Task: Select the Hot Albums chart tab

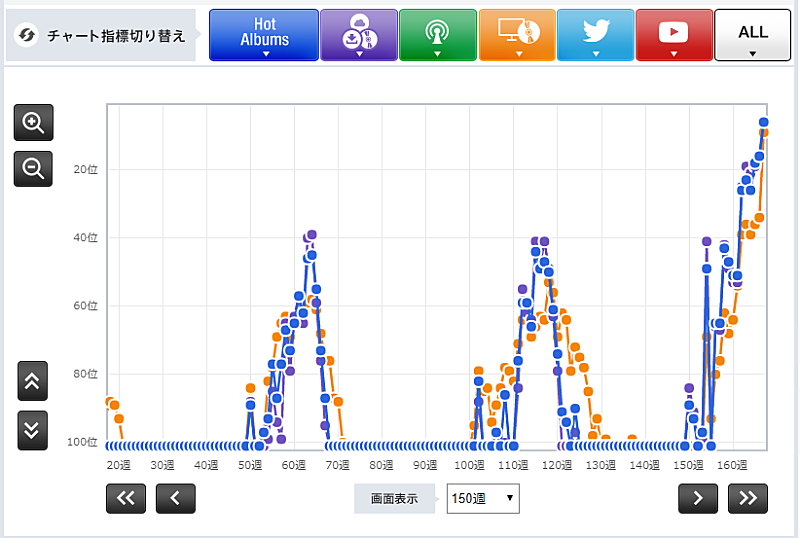Action: (x=264, y=35)
